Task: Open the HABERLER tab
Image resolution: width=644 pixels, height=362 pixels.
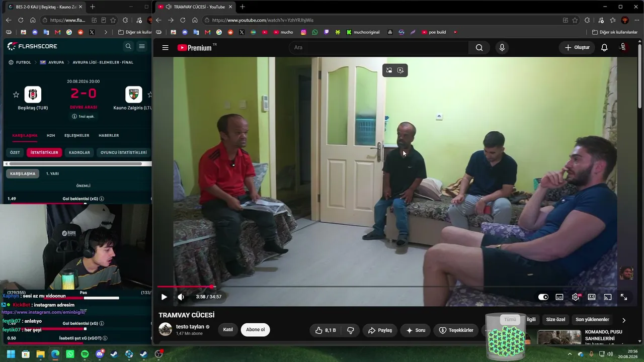Action: tap(109, 136)
